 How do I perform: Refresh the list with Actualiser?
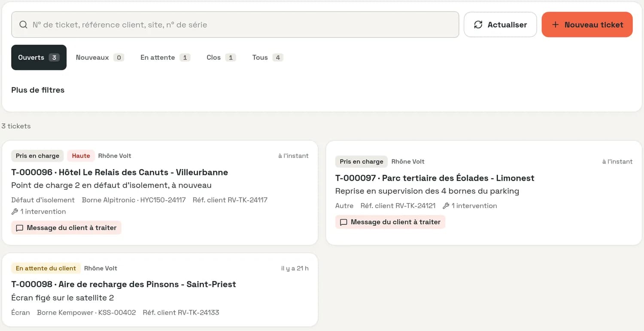(500, 25)
